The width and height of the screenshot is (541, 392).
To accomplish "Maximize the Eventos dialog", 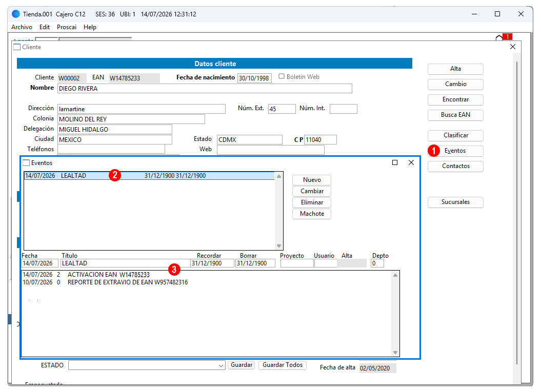I will [395, 162].
